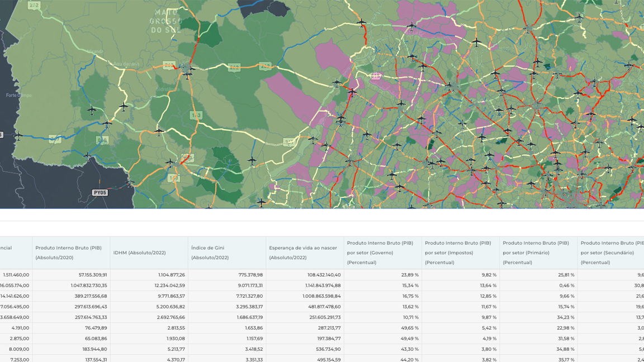Select the airplane icon below Aquidauana label

pos(124,106)
